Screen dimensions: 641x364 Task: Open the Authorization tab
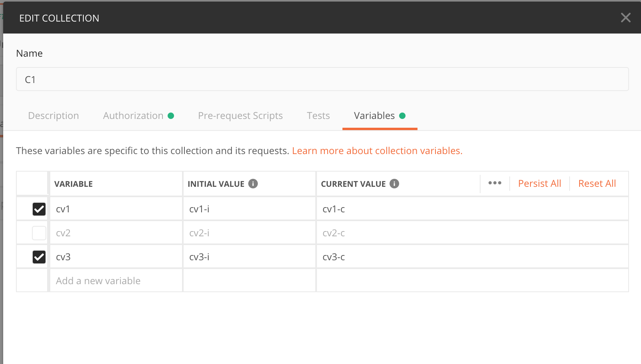click(x=133, y=116)
